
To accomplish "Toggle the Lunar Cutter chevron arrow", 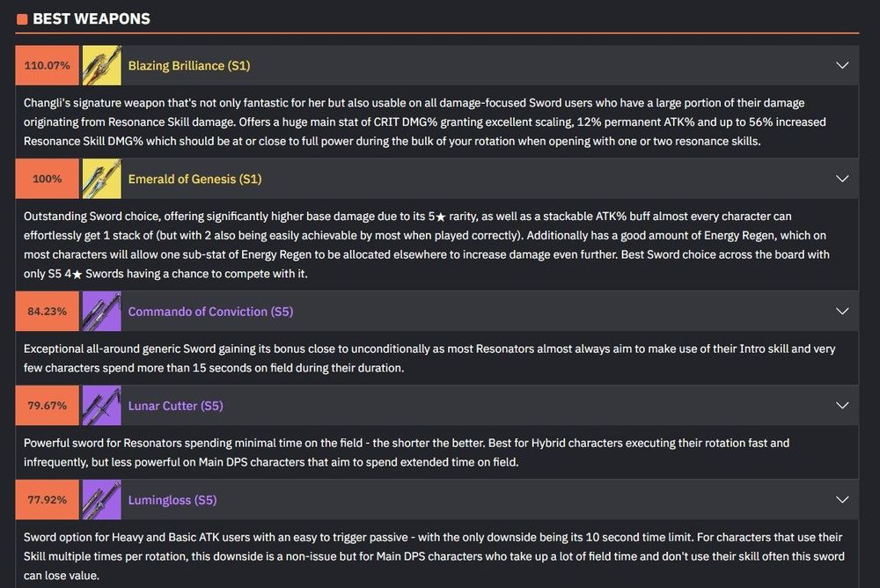I will coord(842,406).
